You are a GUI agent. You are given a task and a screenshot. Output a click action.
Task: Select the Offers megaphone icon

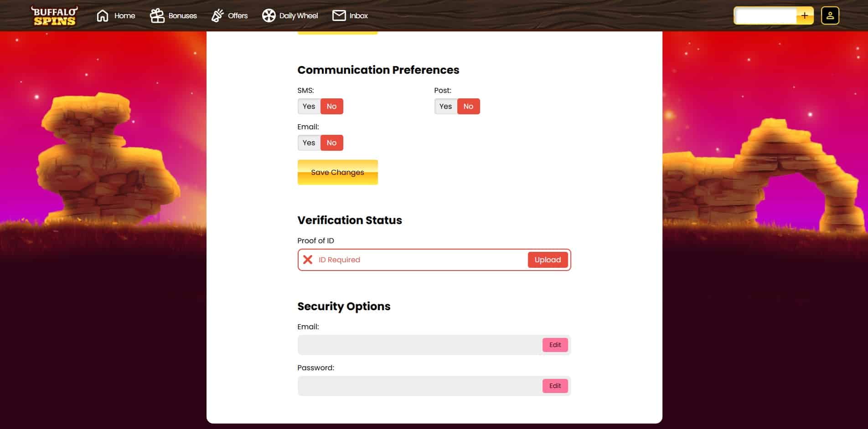(217, 15)
